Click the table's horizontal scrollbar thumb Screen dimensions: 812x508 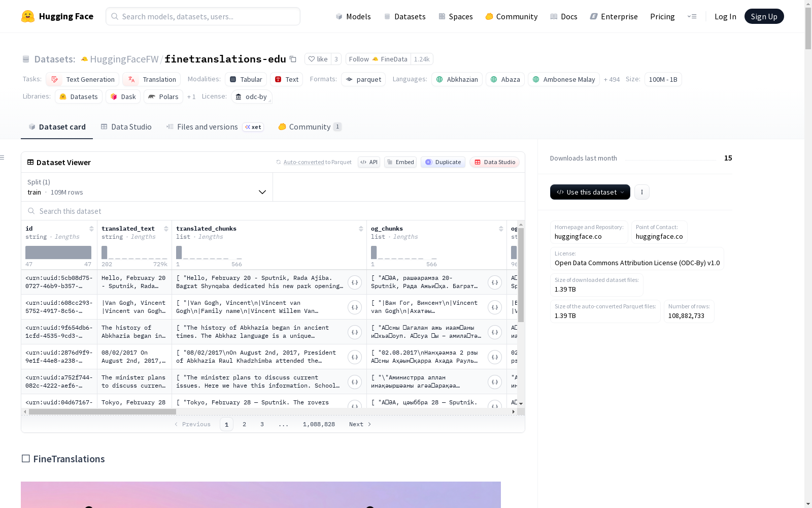[103, 411]
